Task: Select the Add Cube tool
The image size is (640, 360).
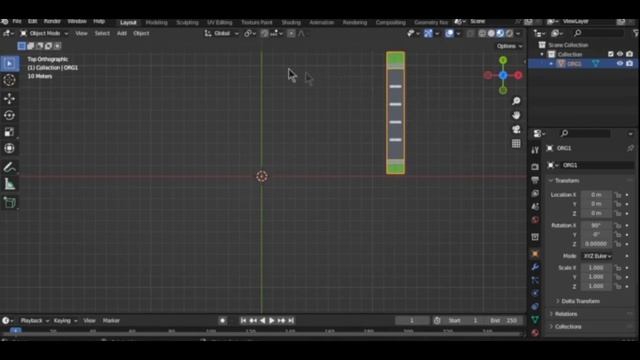Action: click(9, 202)
